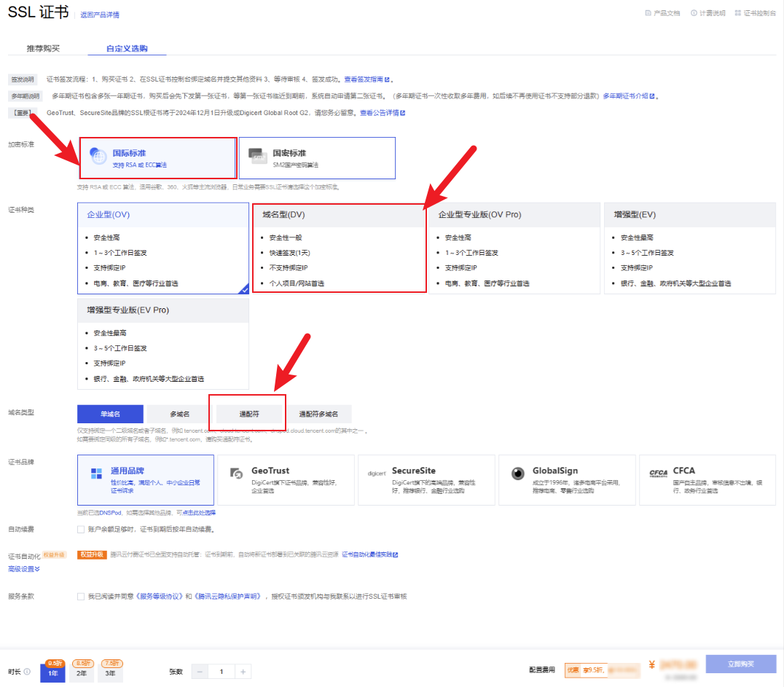Switch to the 自定义选购 tab
Image resolution: width=784 pixels, height=687 pixels.
click(127, 49)
